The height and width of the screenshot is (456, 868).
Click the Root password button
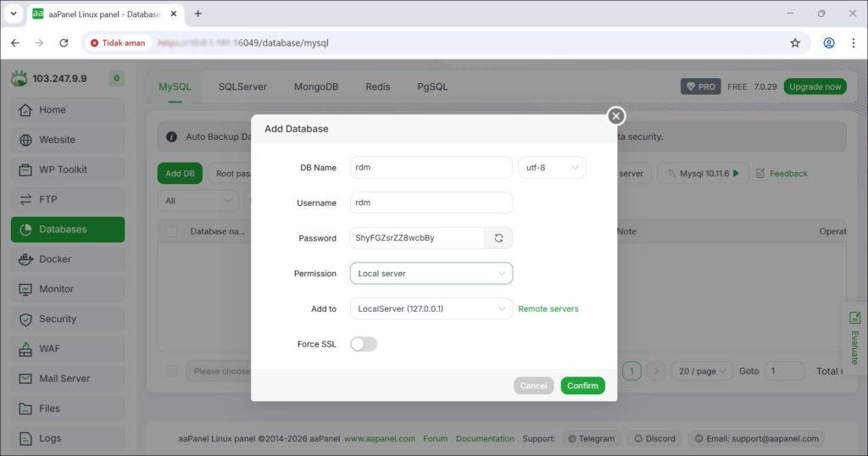click(231, 174)
